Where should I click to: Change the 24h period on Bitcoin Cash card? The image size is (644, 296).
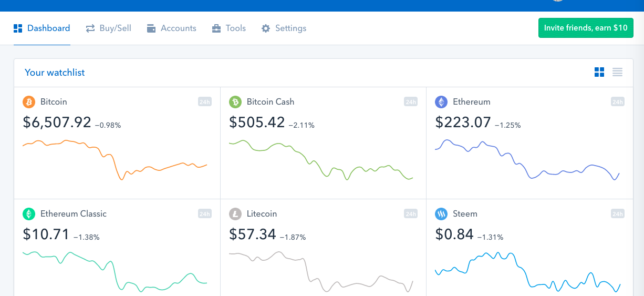tap(411, 102)
